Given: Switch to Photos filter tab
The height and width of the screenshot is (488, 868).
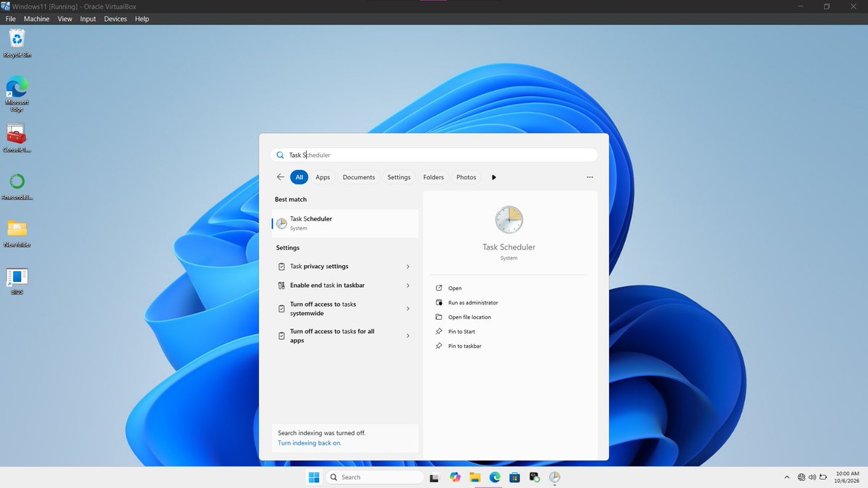Looking at the screenshot, I should (467, 177).
